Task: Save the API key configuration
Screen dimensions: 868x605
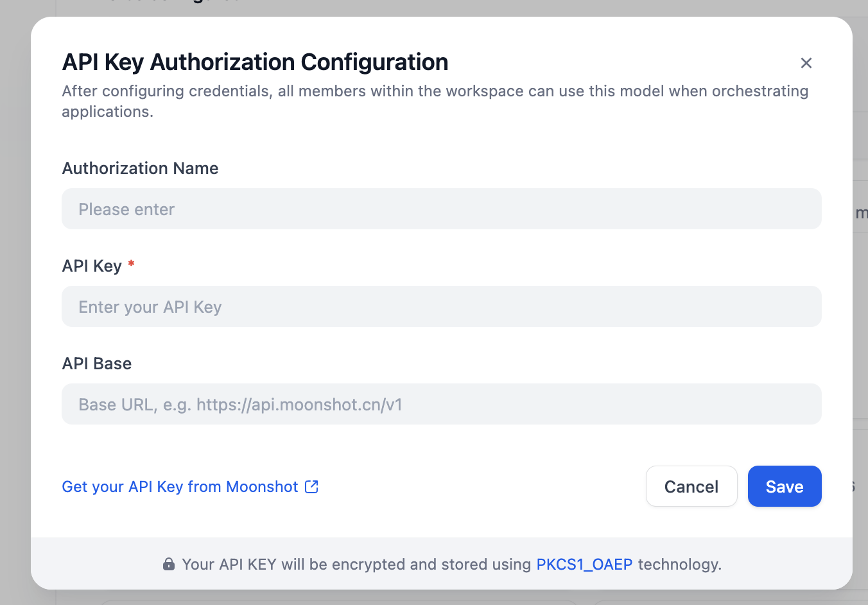Action: (784, 487)
